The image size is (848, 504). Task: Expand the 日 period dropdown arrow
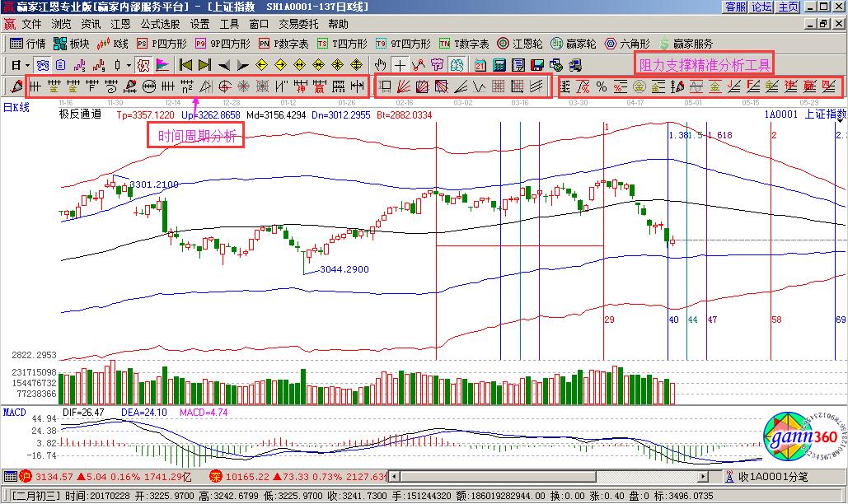click(27, 65)
